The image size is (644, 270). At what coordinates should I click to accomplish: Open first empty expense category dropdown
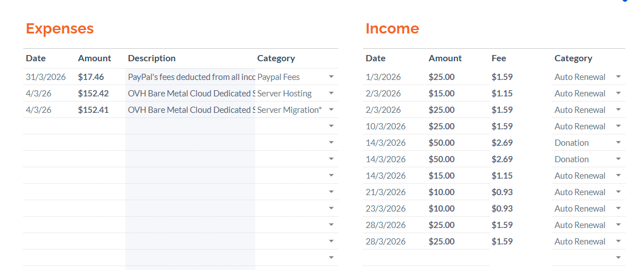click(331, 126)
